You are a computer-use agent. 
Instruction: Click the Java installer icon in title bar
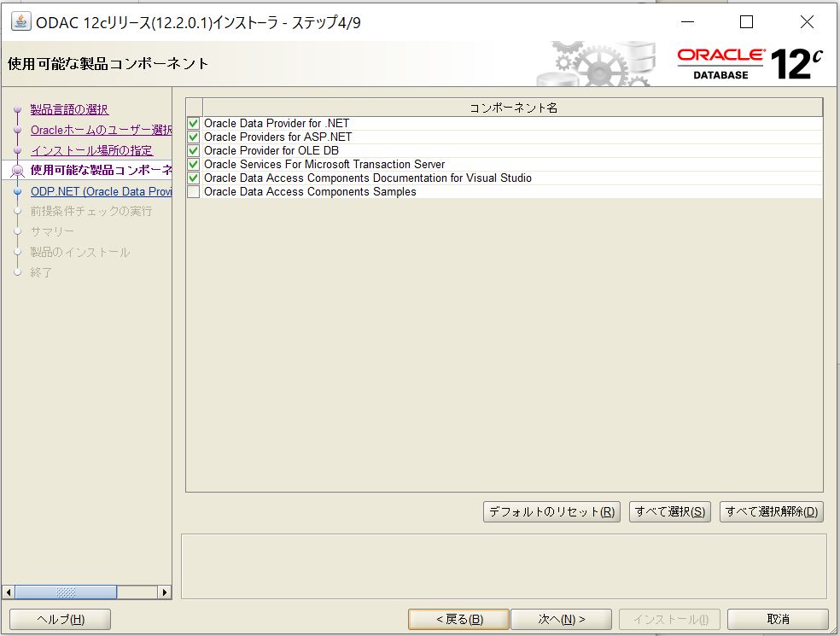[x=20, y=22]
